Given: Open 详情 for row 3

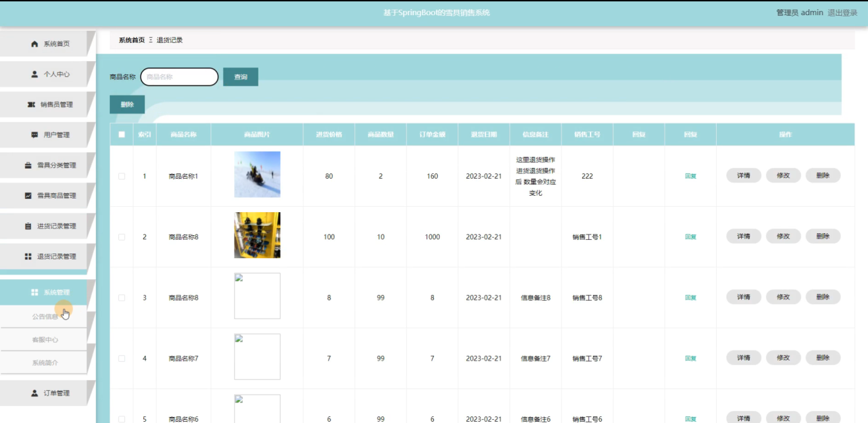Looking at the screenshot, I should coord(744,297).
